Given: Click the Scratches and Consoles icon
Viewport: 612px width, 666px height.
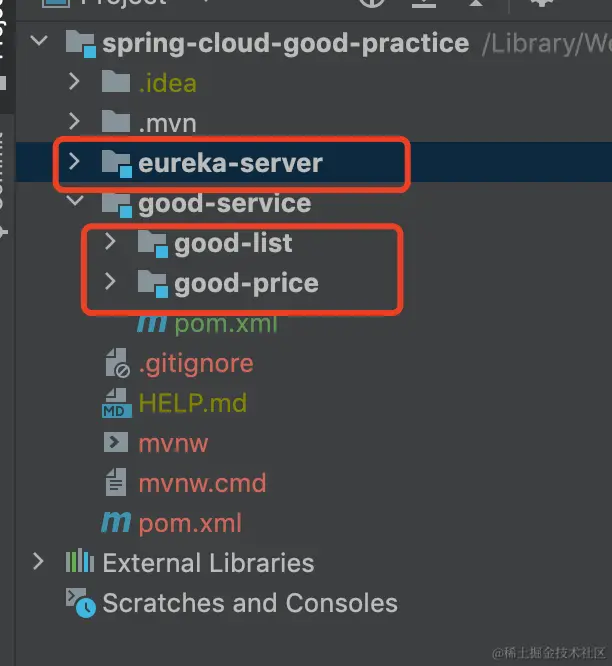Looking at the screenshot, I should [81, 603].
